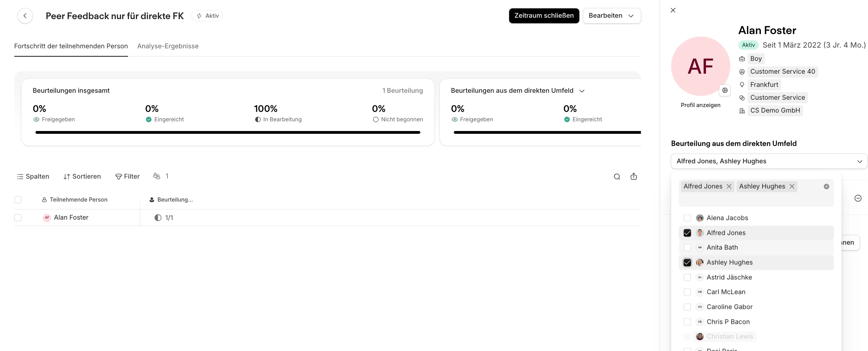Image resolution: width=868 pixels, height=351 pixels.
Task: Open the search icon above the table
Action: click(617, 177)
